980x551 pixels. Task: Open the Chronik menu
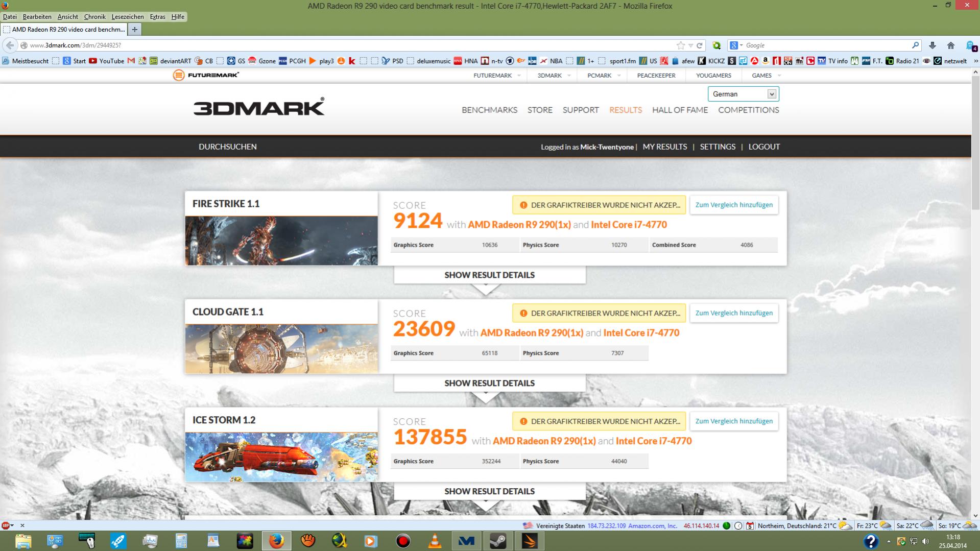coord(94,17)
